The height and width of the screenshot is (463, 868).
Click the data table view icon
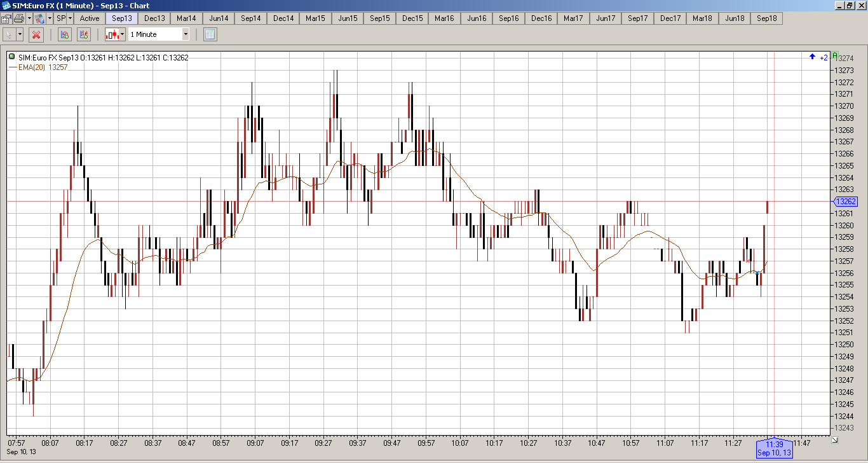210,34
